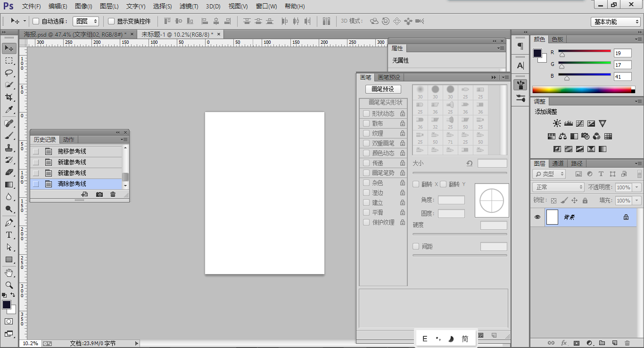Select the Eraser tool
Screen dimensions: 644x348
point(9,172)
